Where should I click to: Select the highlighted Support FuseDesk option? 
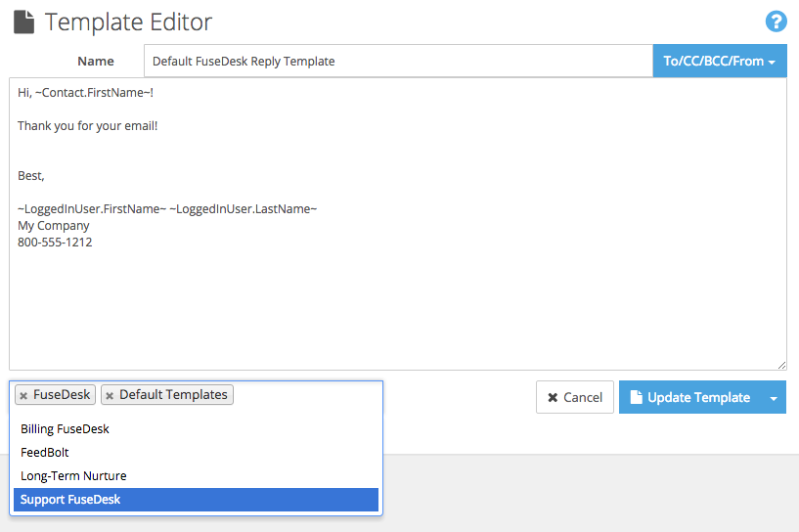coord(70,500)
